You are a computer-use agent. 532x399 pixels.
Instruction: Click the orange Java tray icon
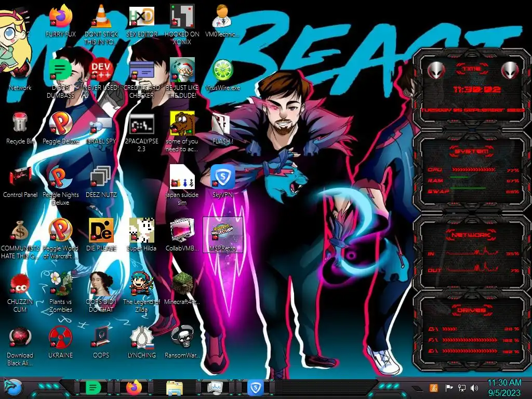point(433,388)
